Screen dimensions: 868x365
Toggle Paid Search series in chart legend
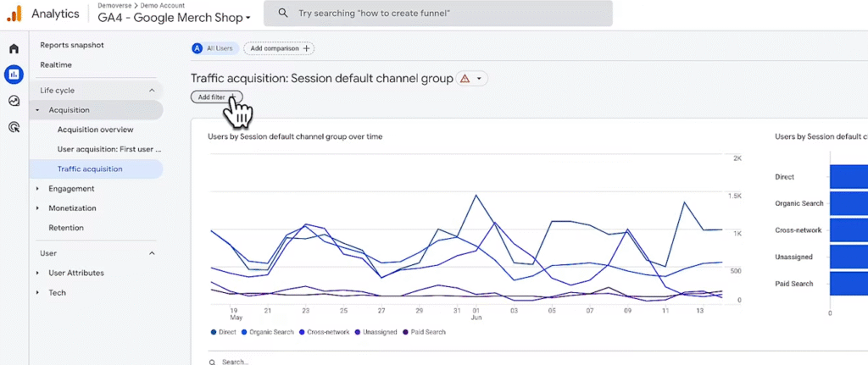[424, 332]
